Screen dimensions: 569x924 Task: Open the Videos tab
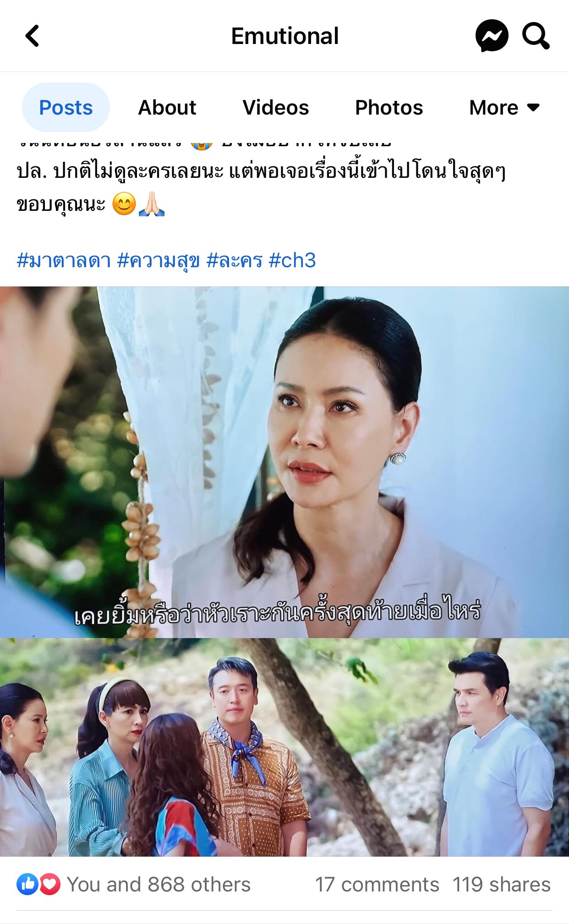click(x=276, y=108)
